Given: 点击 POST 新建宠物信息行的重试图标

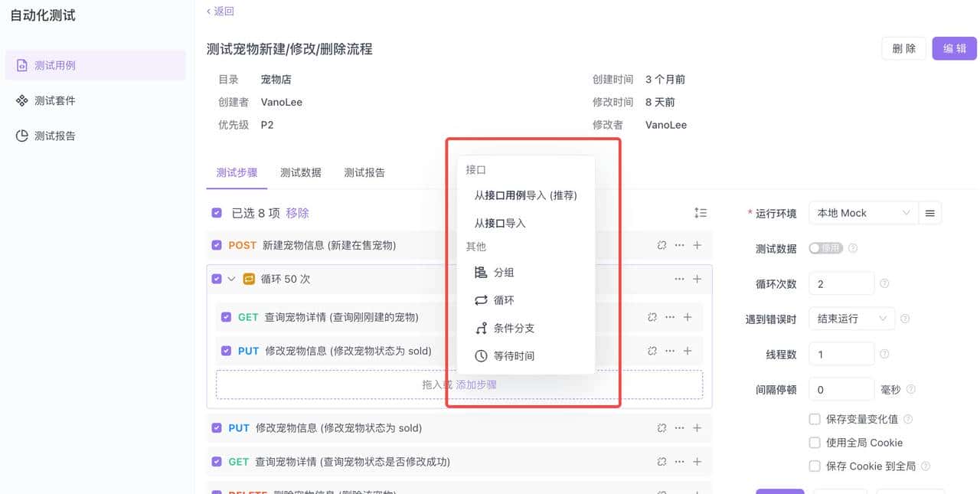Looking at the screenshot, I should (x=661, y=246).
